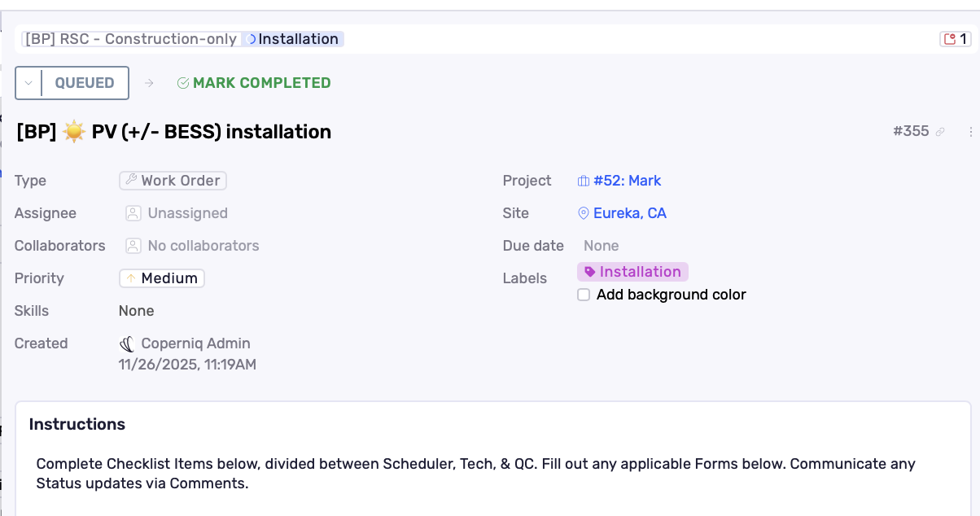
Task: Copy link icon beside #355
Action: click(x=940, y=132)
